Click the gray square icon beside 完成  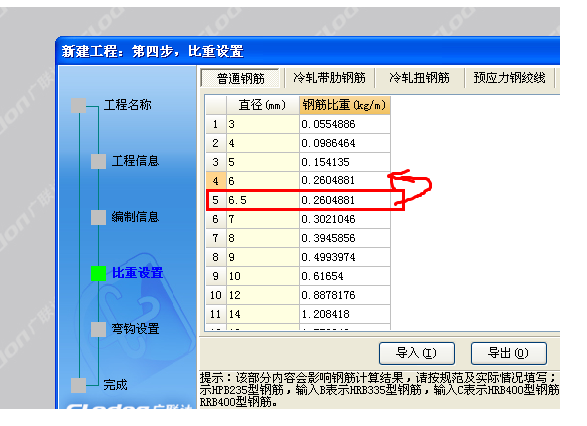click(78, 385)
